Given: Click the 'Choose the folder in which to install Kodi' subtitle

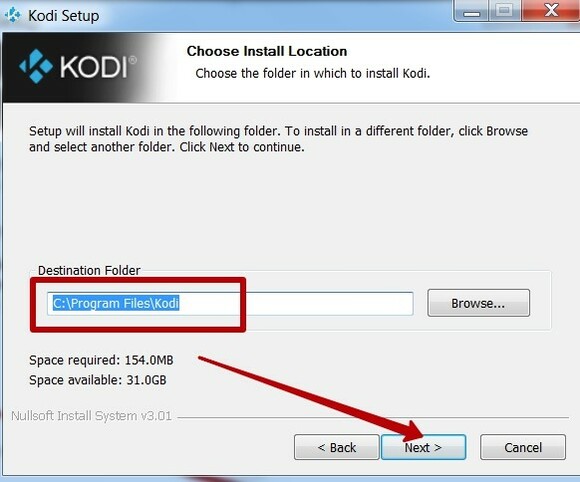Looking at the screenshot, I should tap(313, 73).
